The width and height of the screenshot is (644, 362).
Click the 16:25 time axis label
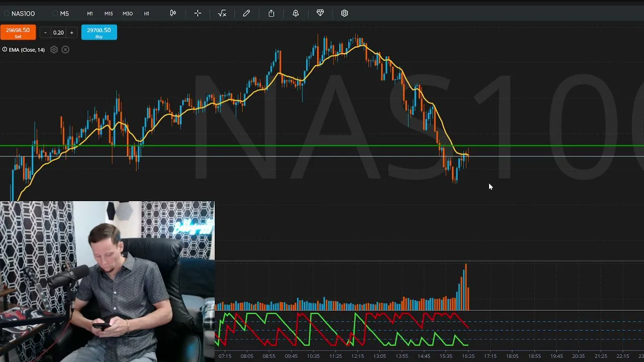click(468, 356)
